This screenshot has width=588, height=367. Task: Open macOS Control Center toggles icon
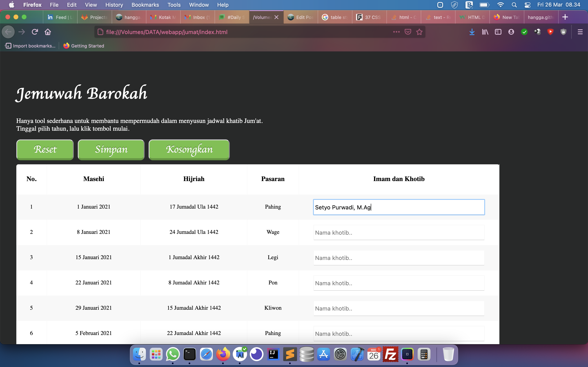[527, 5]
